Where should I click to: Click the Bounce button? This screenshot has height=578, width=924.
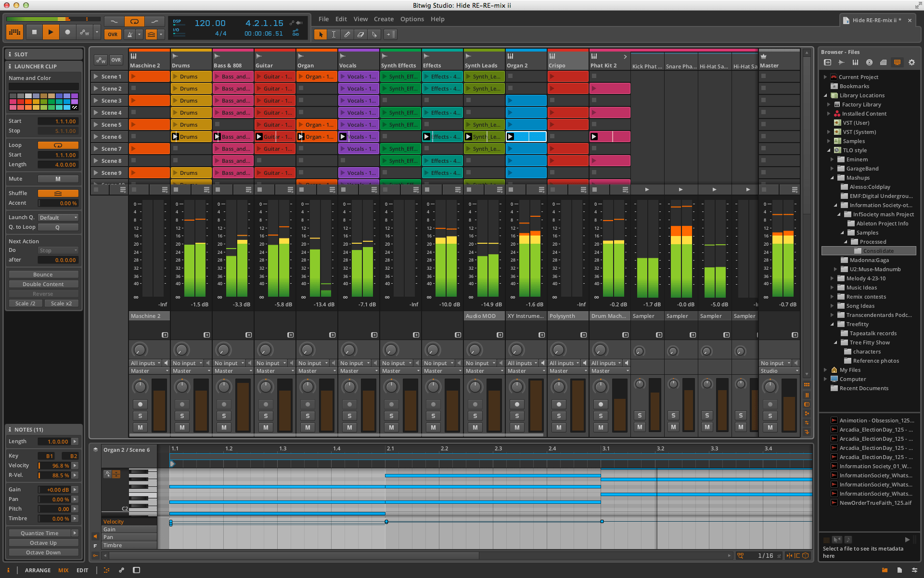(43, 274)
